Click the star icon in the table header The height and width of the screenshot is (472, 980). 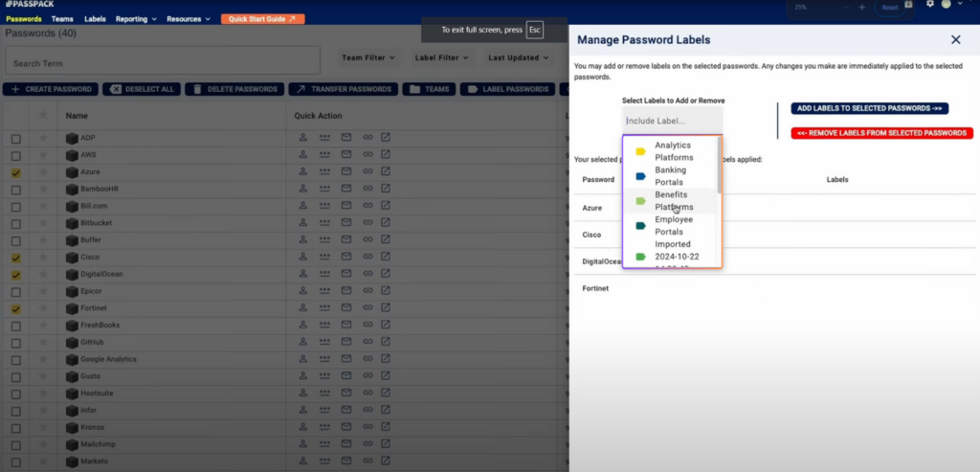(43, 116)
